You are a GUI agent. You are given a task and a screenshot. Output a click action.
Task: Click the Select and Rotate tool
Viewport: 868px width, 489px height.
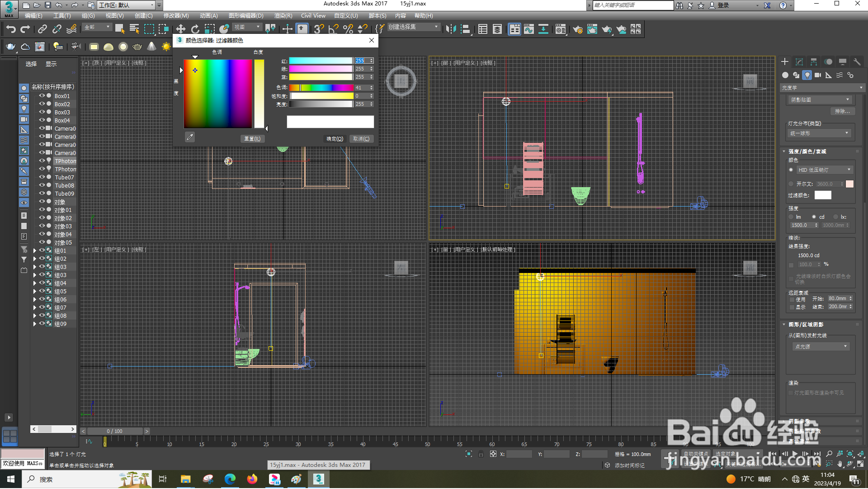click(195, 29)
